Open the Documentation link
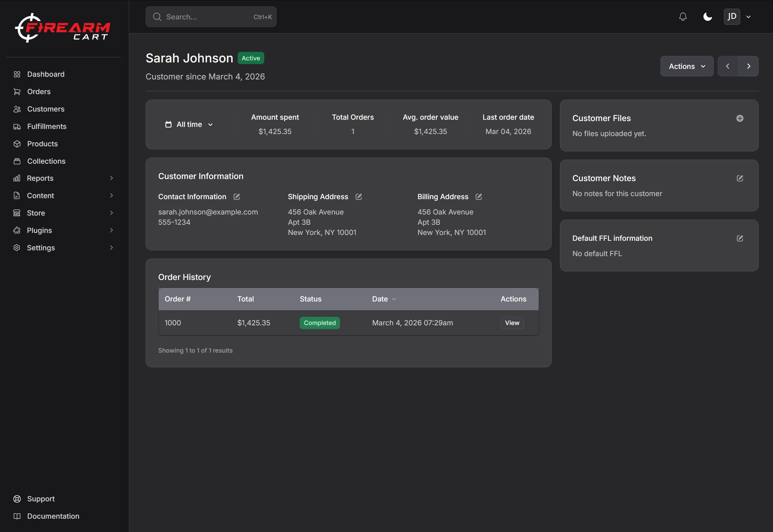773x532 pixels. tap(53, 516)
